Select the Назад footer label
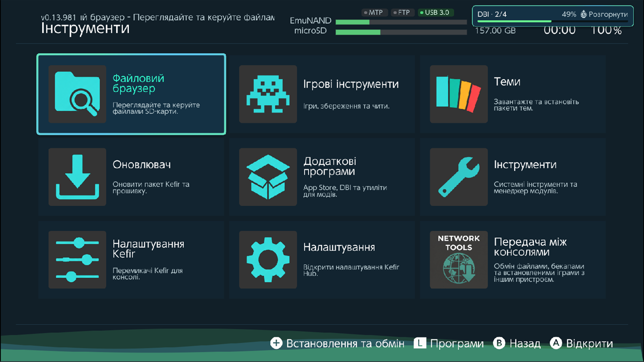Image resolution: width=644 pixels, height=362 pixels. pos(525,343)
